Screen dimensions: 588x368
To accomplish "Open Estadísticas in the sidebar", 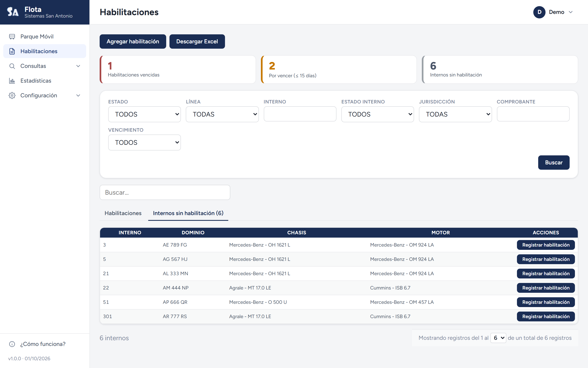I will point(45,81).
